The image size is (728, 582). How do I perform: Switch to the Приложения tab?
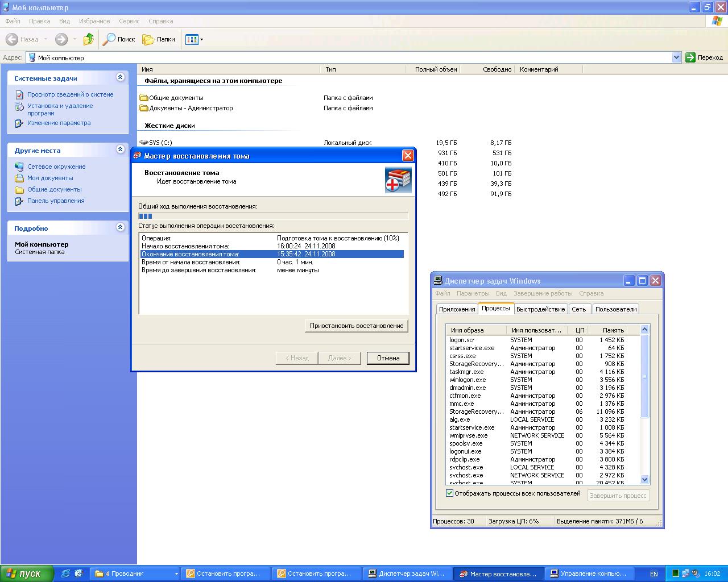point(457,309)
